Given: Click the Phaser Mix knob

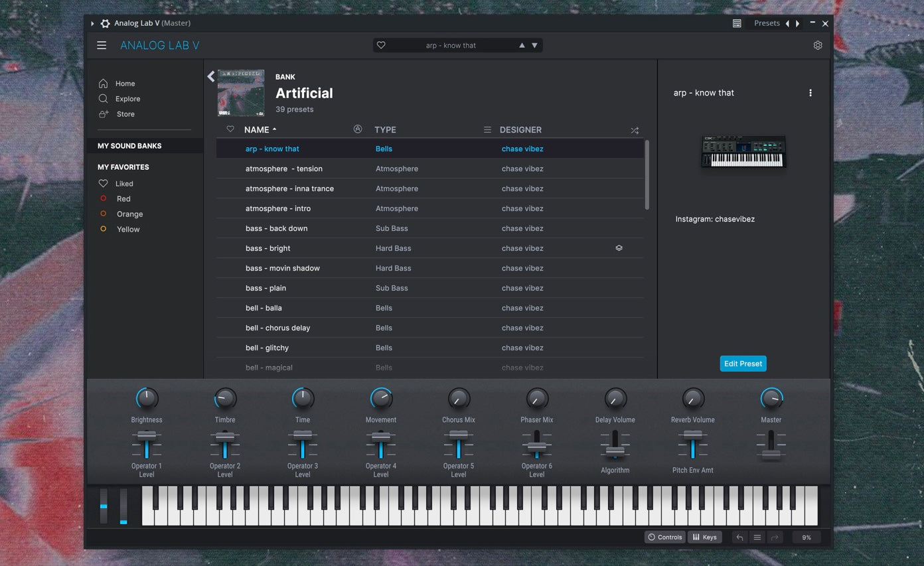Looking at the screenshot, I should [x=537, y=399].
